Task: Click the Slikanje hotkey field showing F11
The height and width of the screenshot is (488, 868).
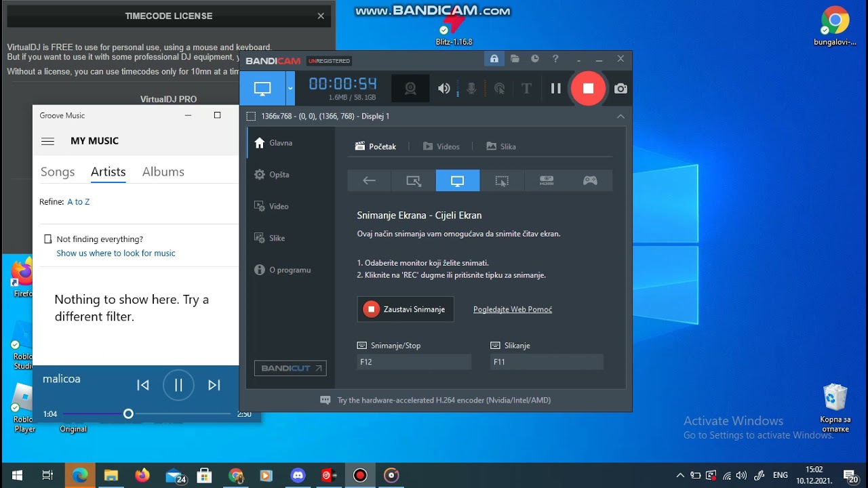Action: tap(547, 362)
